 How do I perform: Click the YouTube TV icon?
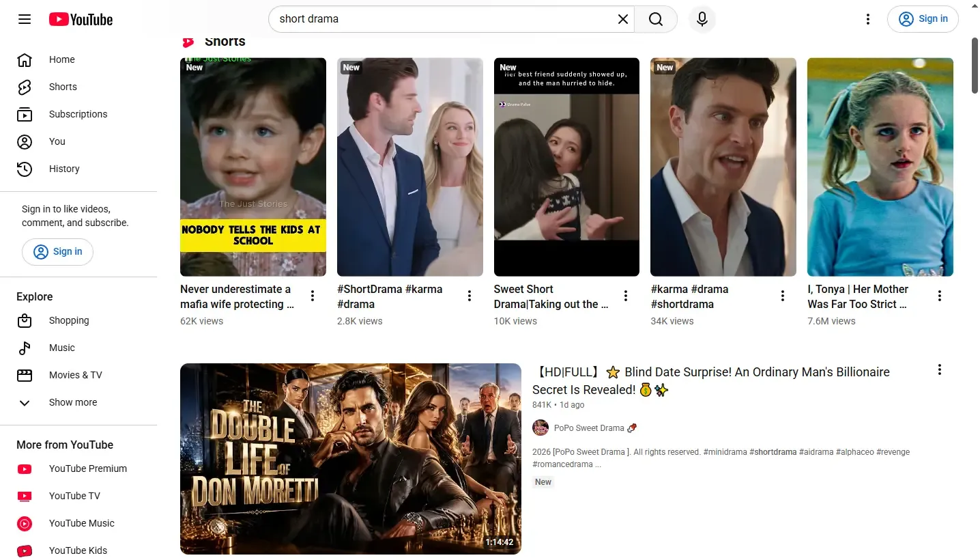25,496
